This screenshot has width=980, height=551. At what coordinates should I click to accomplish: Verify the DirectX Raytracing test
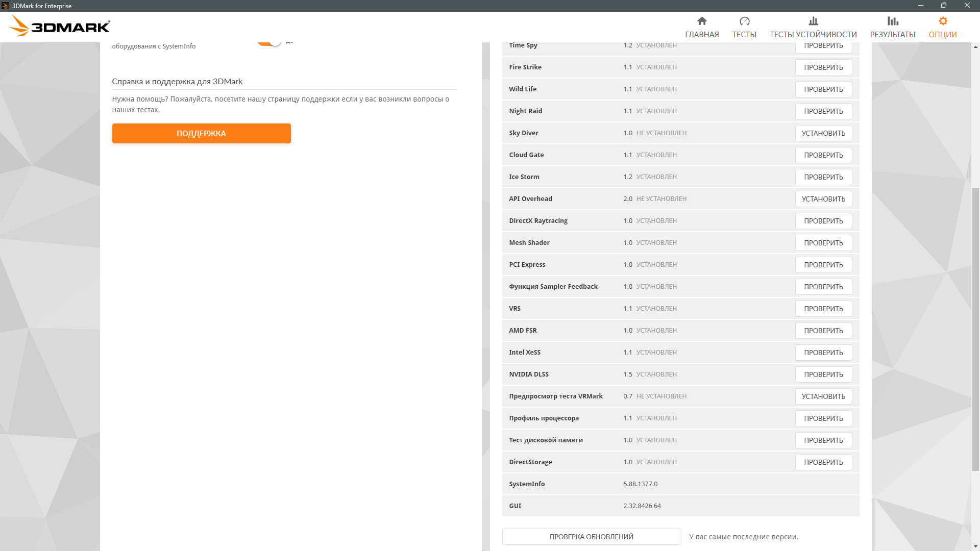point(823,221)
